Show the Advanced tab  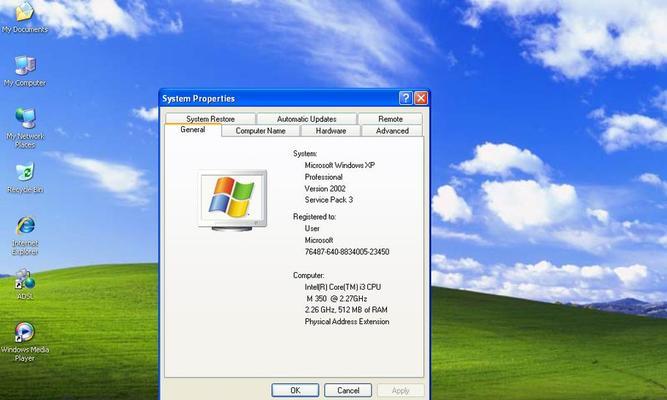(392, 131)
